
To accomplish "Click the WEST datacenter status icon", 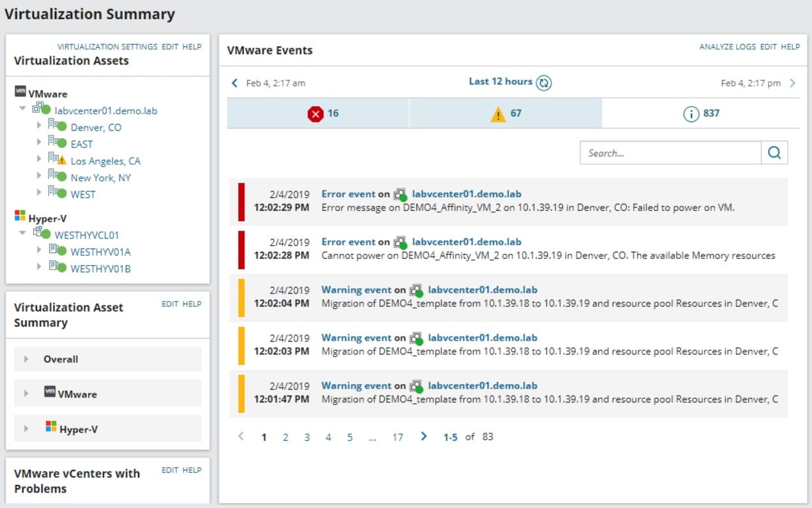I will tap(57, 192).
